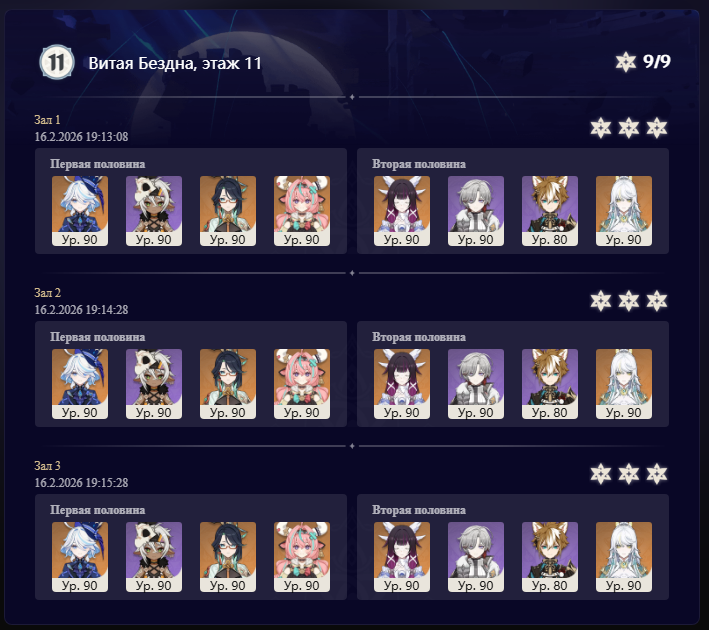Click Вторая половина heading in Зал 3
Viewport: 709px width, 630px height.
pos(419,510)
